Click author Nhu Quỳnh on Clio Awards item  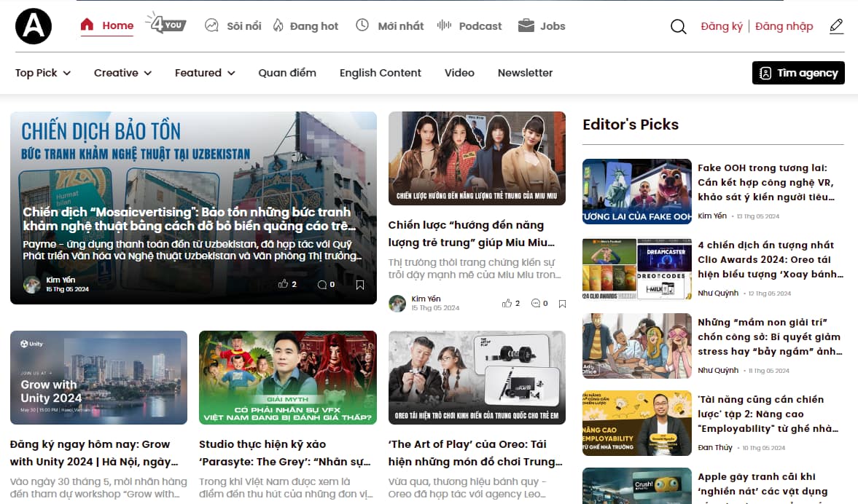[x=718, y=293]
